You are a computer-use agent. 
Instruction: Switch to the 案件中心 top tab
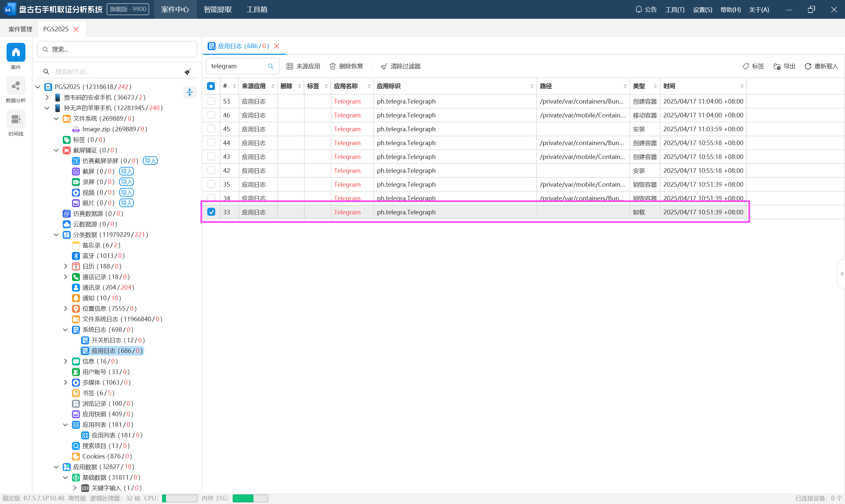click(175, 10)
